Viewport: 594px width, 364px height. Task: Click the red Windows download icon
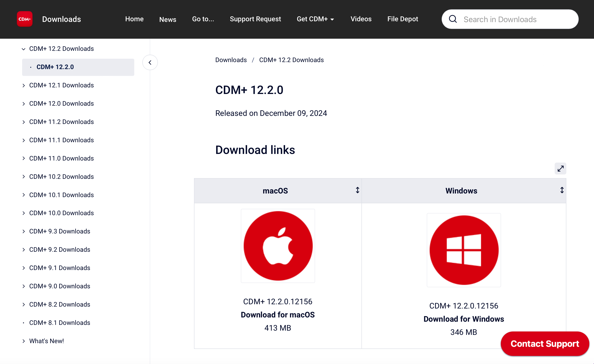(x=464, y=250)
